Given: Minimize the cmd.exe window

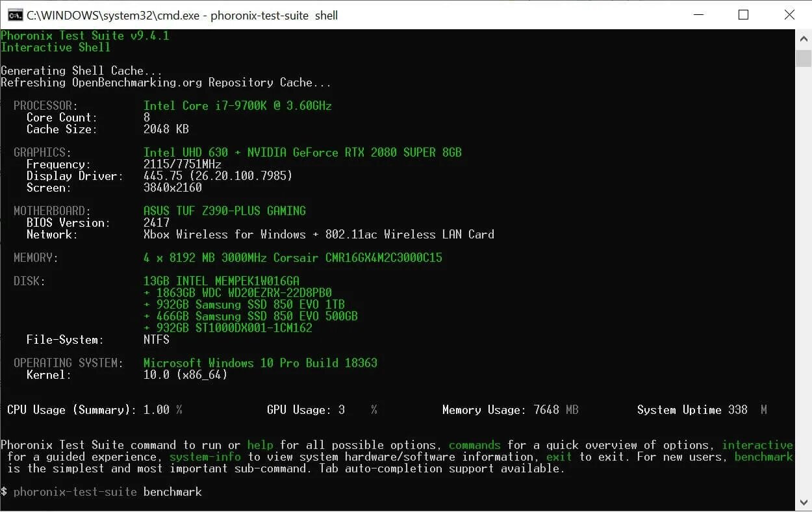Looking at the screenshot, I should (698, 15).
